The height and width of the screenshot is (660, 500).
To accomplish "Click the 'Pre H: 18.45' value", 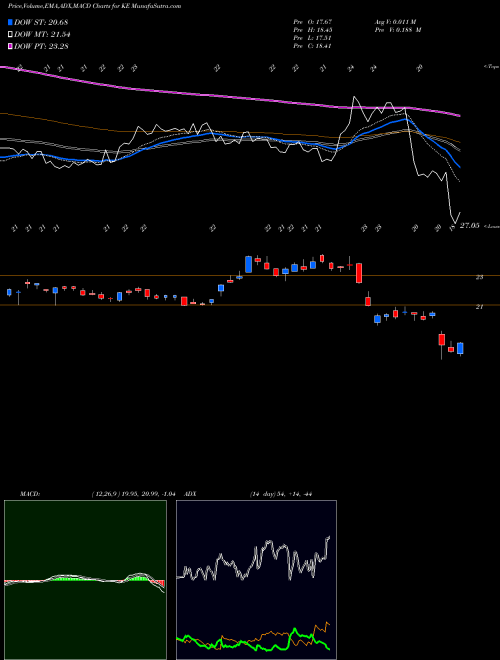I will (313, 30).
